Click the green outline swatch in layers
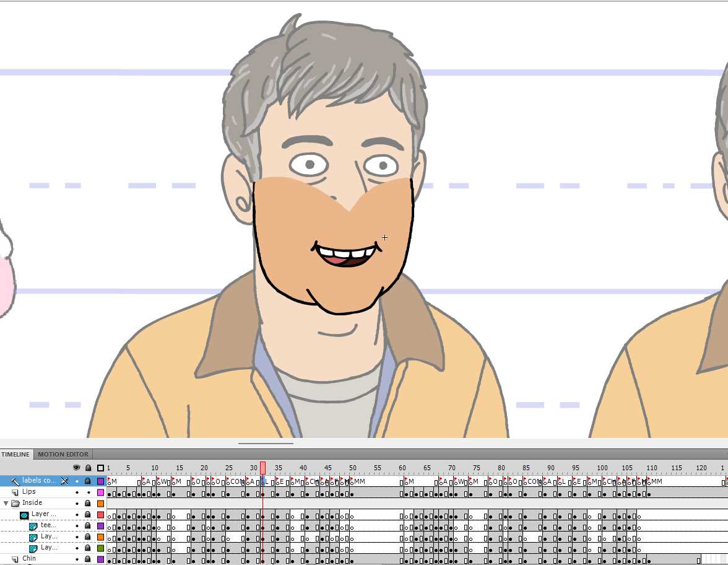 [x=100, y=548]
